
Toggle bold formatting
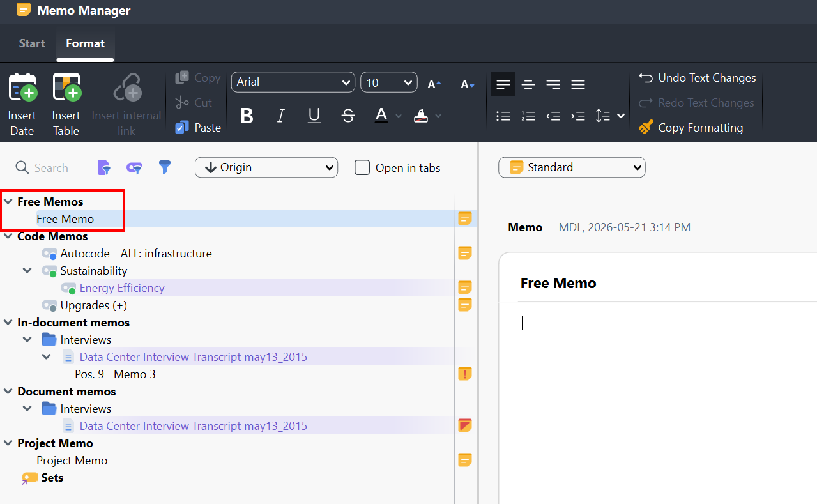(247, 116)
